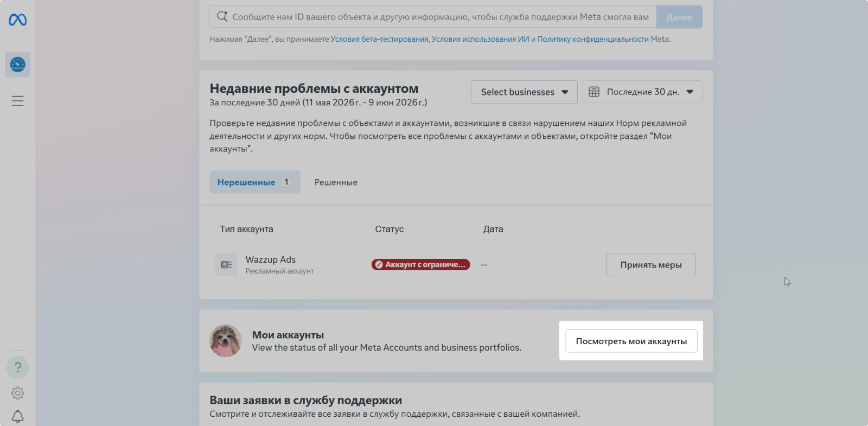Click the Далее button
868x426 pixels.
tap(679, 17)
